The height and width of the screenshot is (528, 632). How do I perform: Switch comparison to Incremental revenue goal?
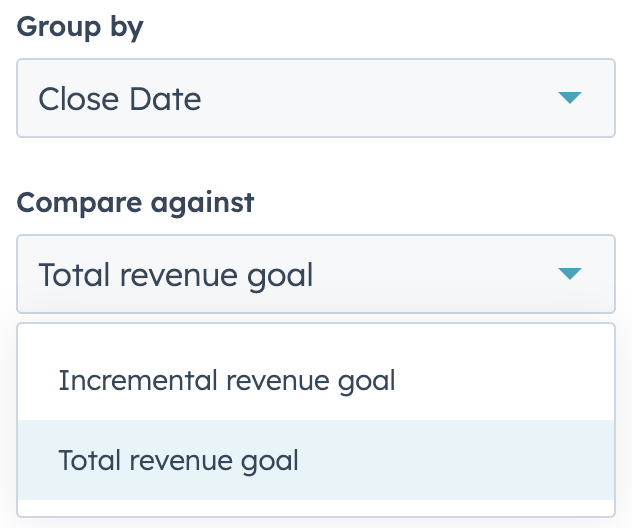227,380
